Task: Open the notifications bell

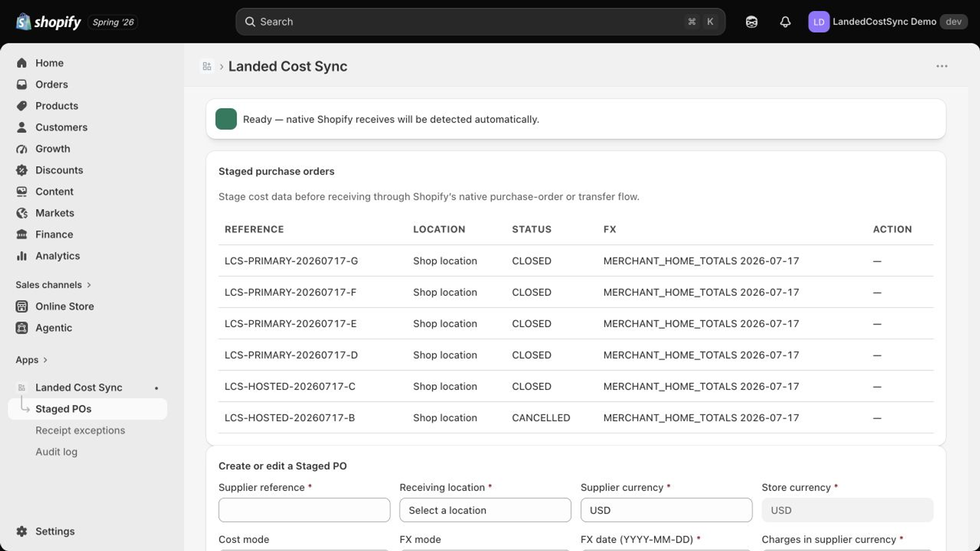Action: (x=785, y=22)
